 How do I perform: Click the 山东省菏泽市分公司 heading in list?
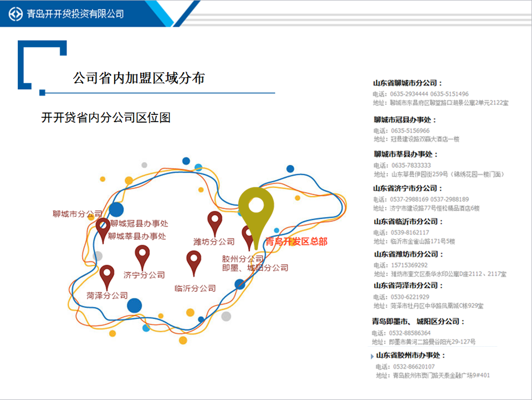click(408, 286)
